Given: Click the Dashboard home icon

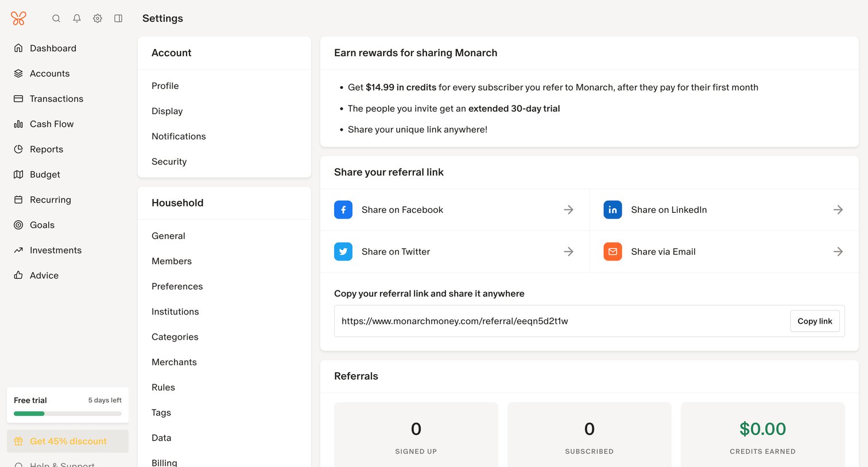Looking at the screenshot, I should coord(18,48).
